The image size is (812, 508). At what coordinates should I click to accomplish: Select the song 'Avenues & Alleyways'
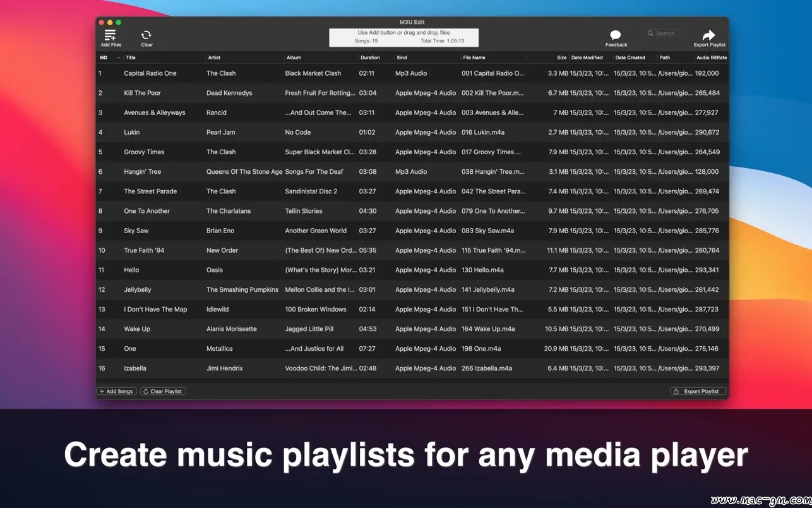(155, 112)
